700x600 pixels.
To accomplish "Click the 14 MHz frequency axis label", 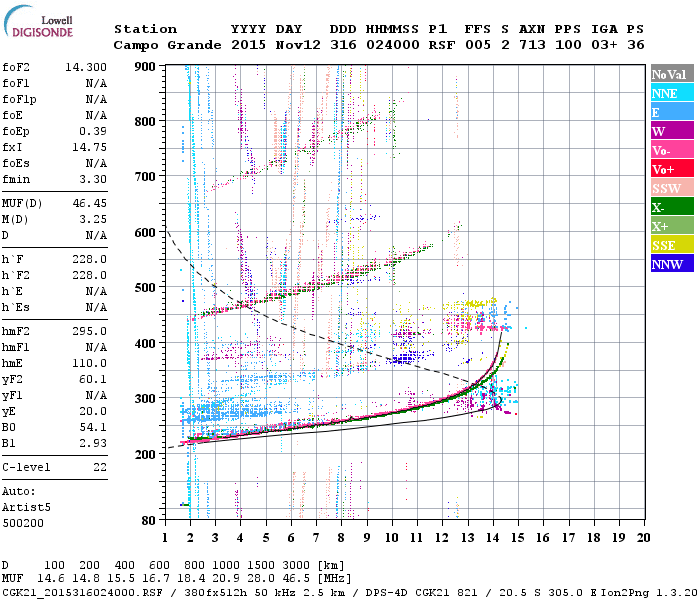I will (492, 538).
